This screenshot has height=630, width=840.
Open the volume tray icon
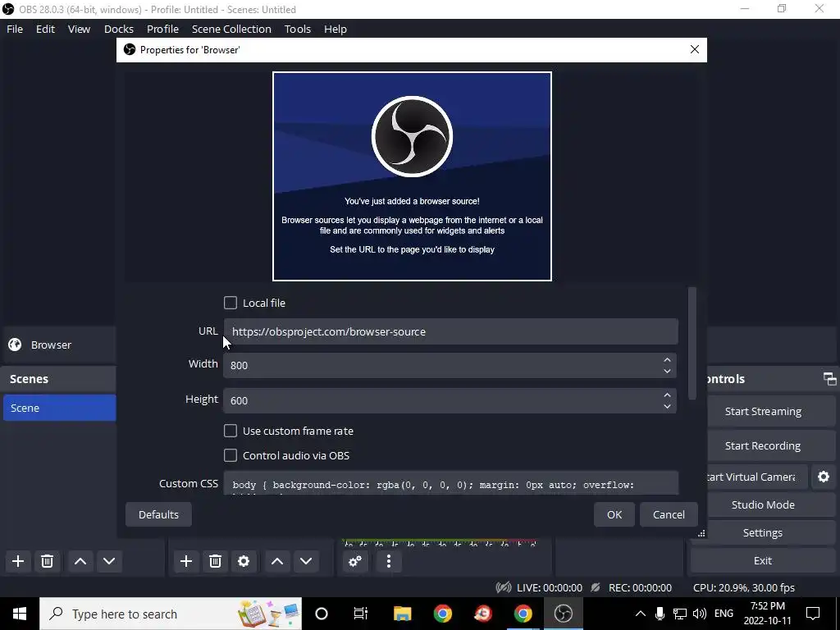[699, 614]
